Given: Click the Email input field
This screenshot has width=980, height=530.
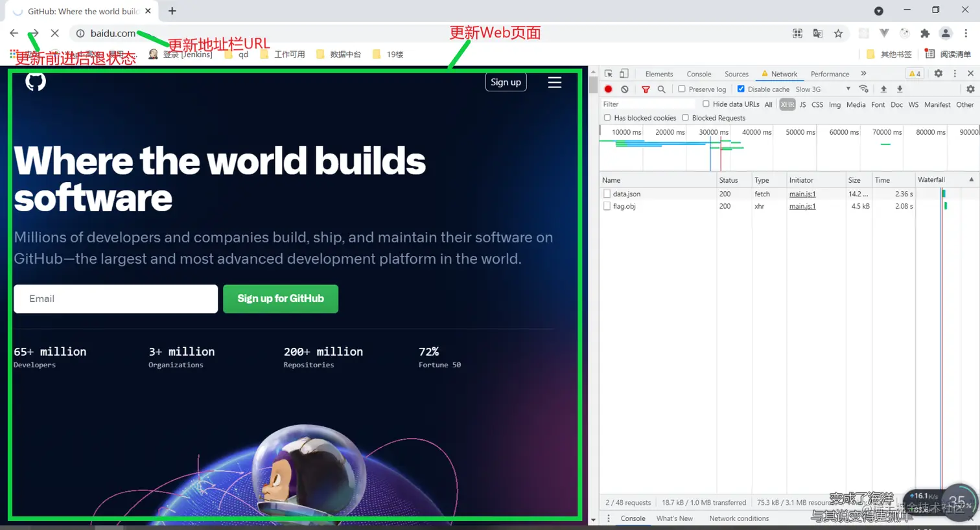Looking at the screenshot, I should pos(116,299).
